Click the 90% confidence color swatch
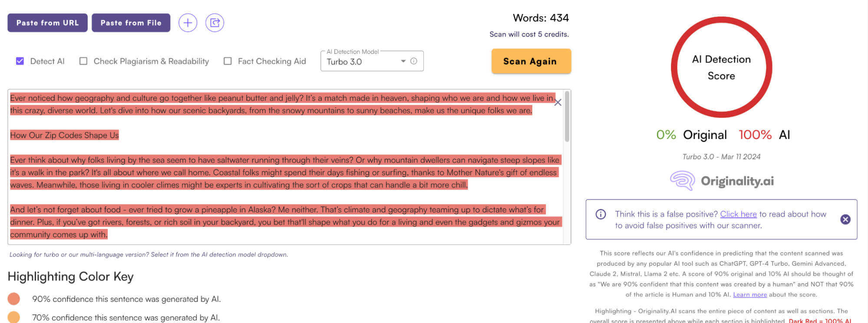This screenshot has height=323, width=868. (x=14, y=299)
